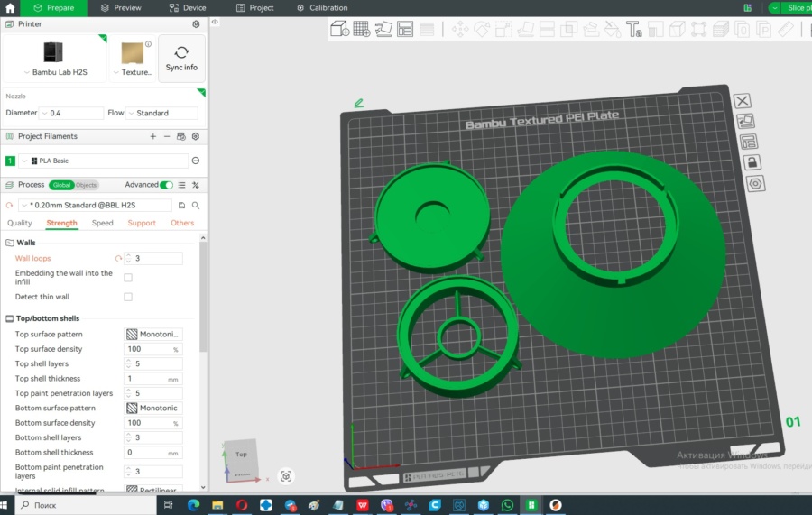Check the Detect thin wall checkbox
Screen dimensions: 812x515
[127, 297]
